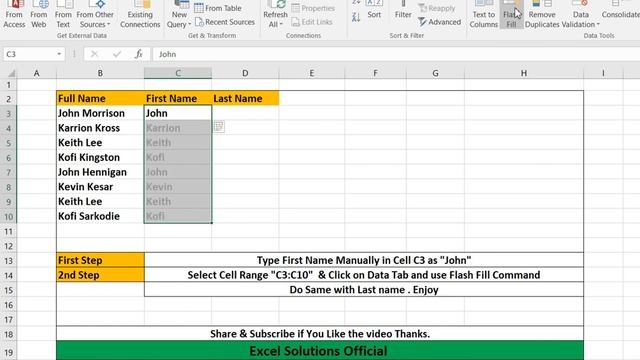Click the Flash Fill command
640x360 pixels.
coord(511,15)
